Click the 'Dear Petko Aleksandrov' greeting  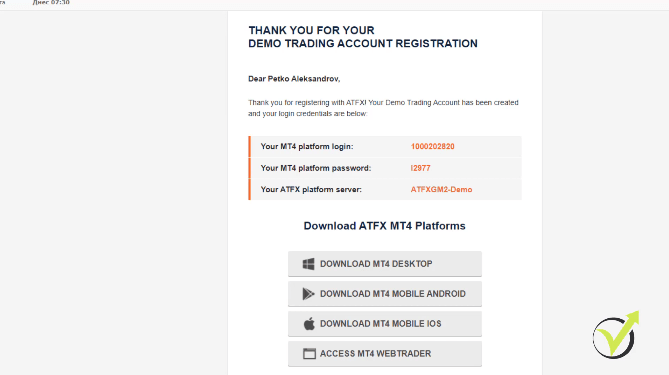pos(294,79)
